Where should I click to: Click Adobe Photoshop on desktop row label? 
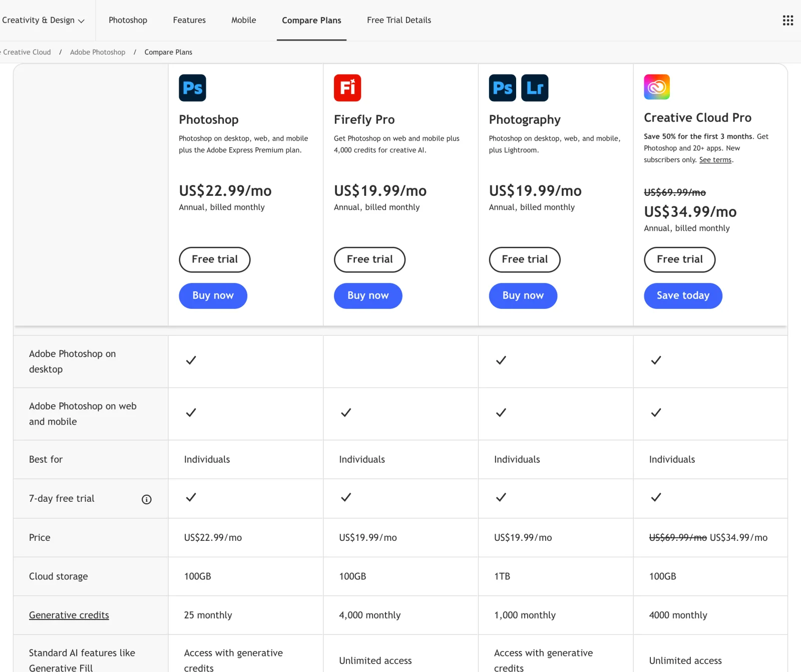[x=73, y=362]
